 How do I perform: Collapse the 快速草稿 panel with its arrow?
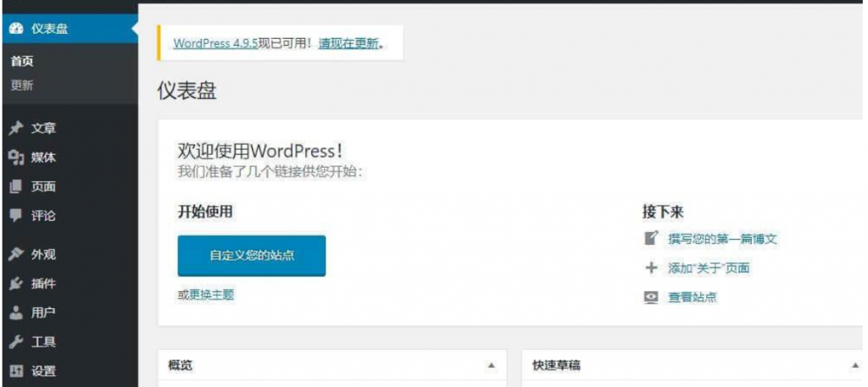(854, 366)
